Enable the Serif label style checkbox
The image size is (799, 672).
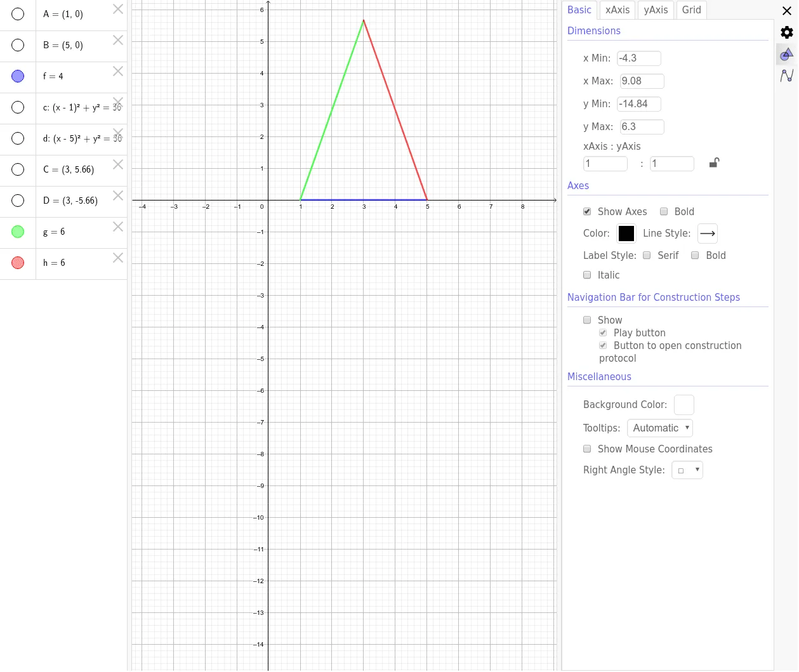click(647, 255)
